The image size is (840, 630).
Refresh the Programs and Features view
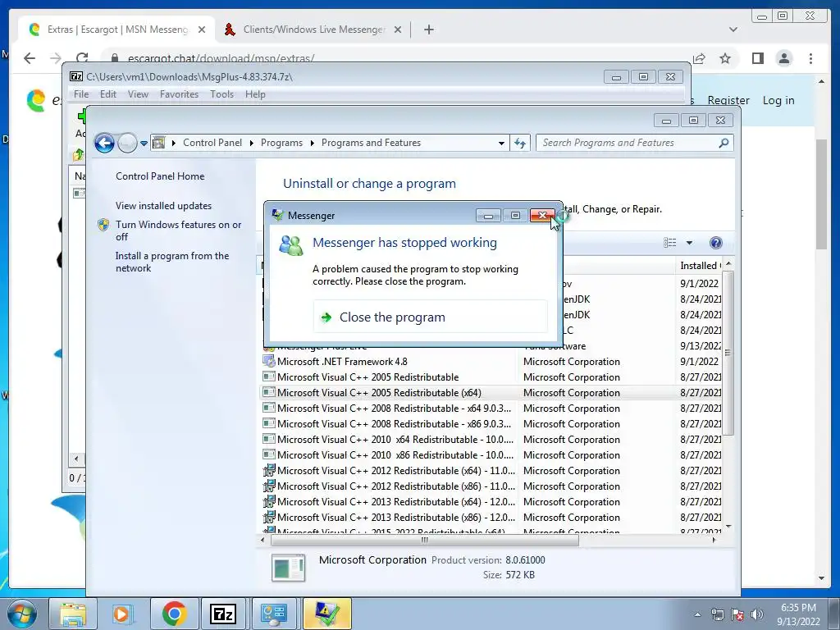click(519, 143)
